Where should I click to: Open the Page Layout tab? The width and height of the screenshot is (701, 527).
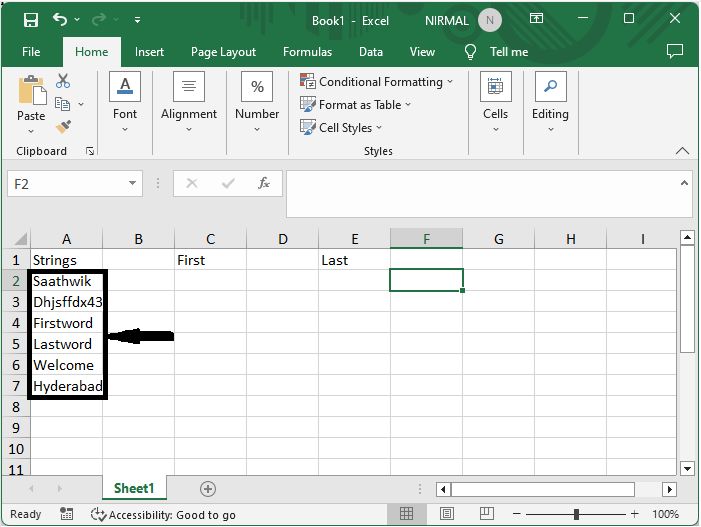223,52
